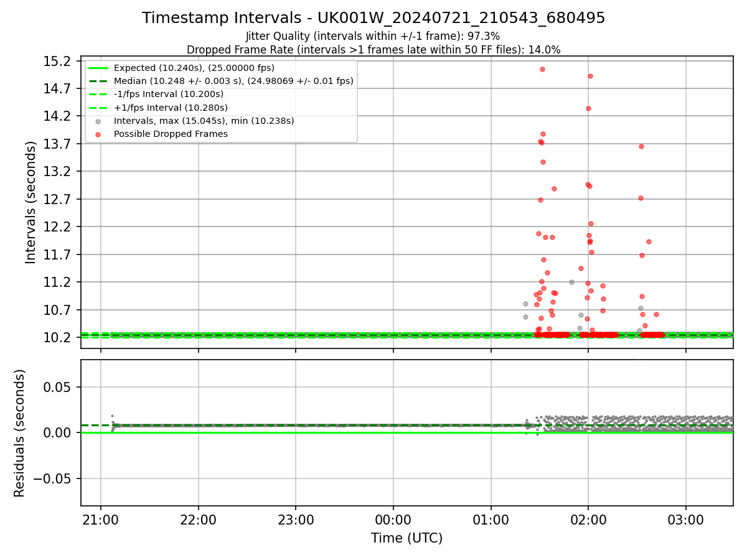Click the Intervals (seconds) y-axis label
The width and height of the screenshot is (747, 560).
31,202
